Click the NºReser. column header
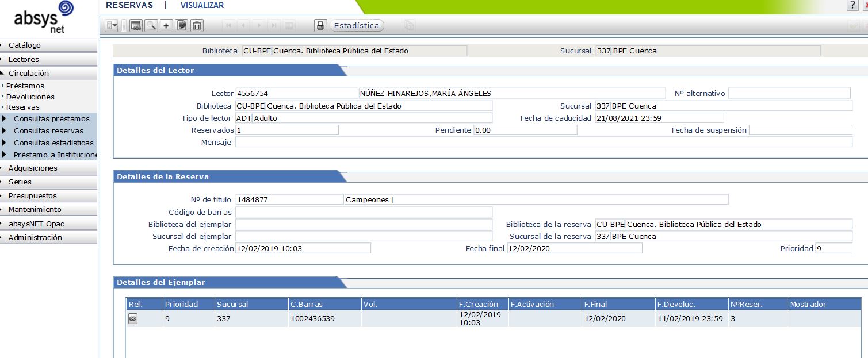This screenshot has height=358, width=868. pyautogui.click(x=757, y=304)
